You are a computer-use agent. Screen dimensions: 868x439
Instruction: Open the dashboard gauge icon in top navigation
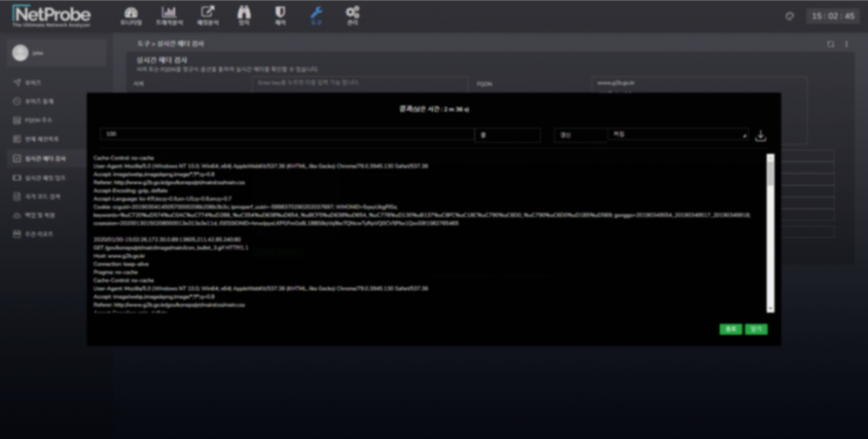130,15
